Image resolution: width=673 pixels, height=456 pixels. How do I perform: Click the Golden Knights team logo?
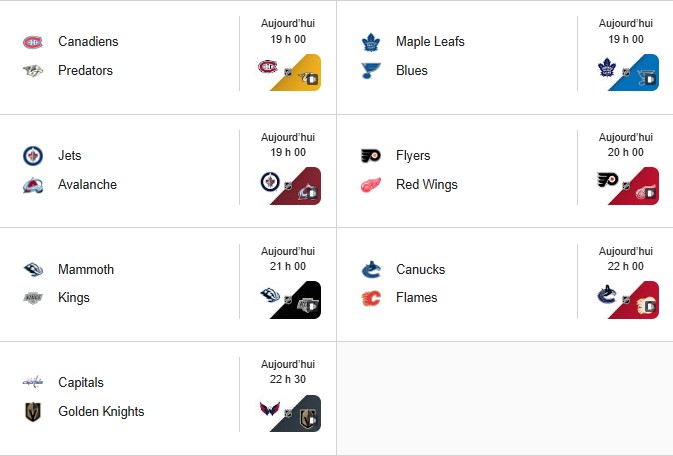click(x=33, y=412)
